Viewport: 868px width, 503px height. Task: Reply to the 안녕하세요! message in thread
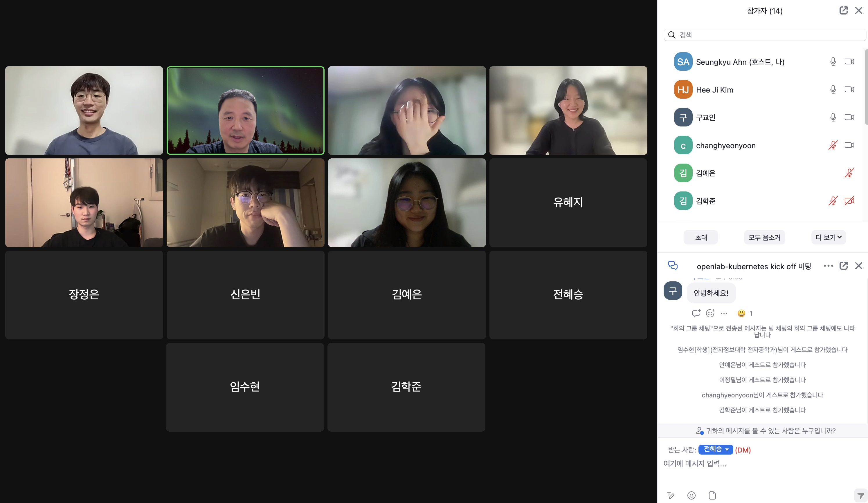(696, 313)
